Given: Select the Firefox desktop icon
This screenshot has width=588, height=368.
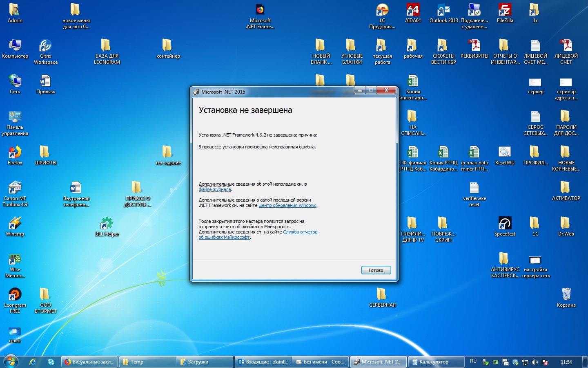Looking at the screenshot, I should coord(15,155).
